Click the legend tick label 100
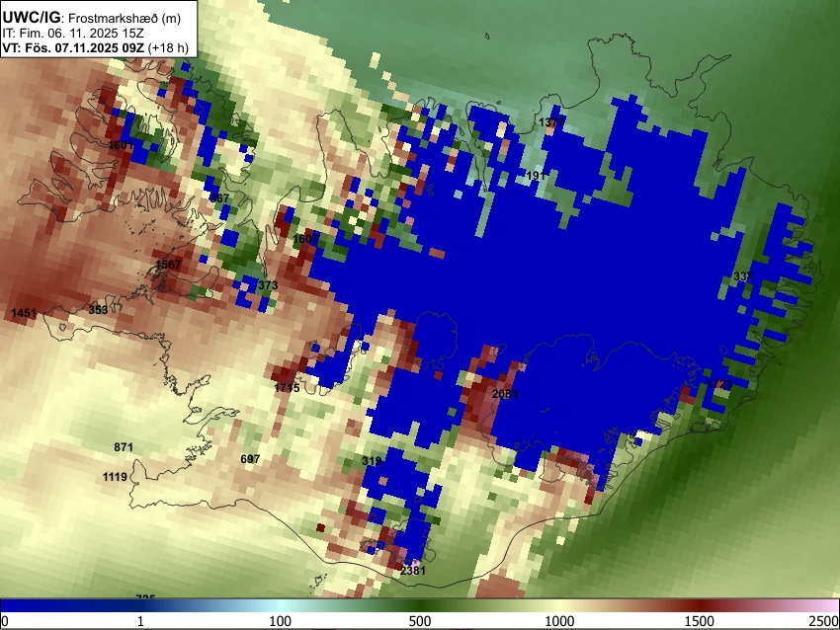The height and width of the screenshot is (630, 840). [281, 621]
